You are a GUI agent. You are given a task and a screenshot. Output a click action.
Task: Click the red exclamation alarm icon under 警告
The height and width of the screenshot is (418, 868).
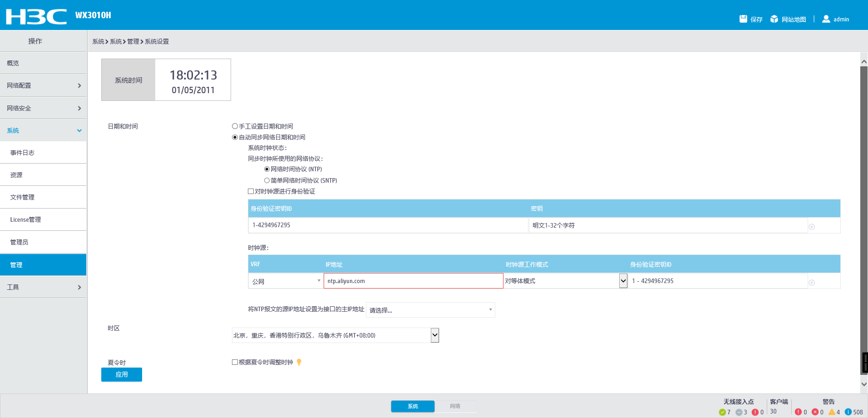pos(798,412)
